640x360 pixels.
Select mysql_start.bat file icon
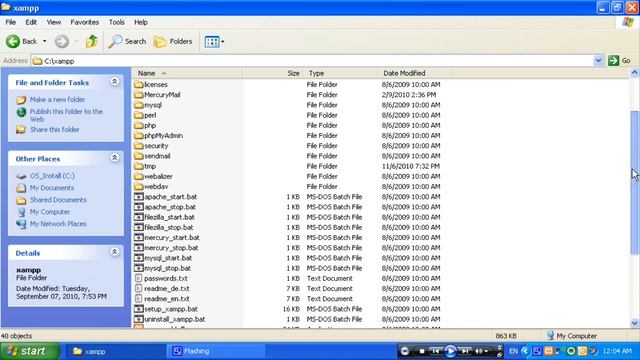coord(139,258)
